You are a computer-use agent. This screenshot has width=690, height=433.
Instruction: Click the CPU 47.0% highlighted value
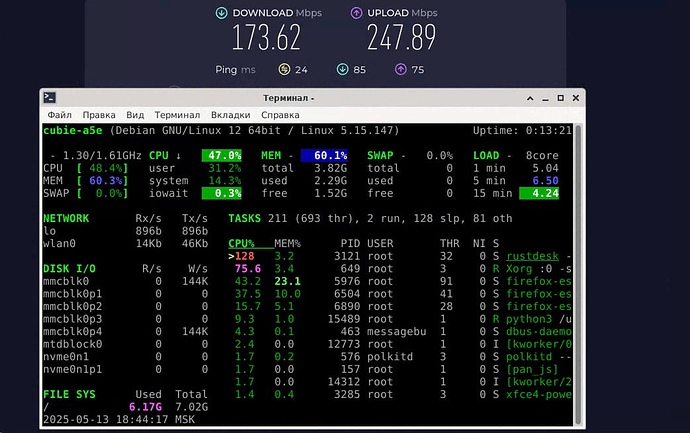coord(222,155)
